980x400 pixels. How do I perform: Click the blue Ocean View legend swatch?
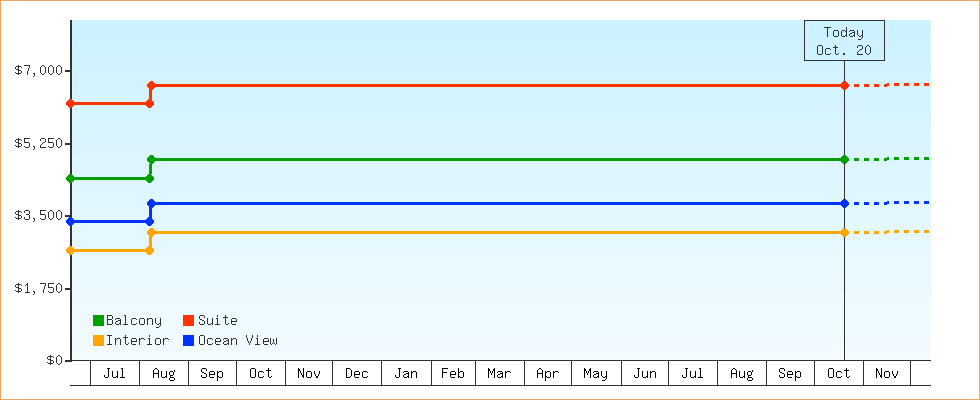pos(188,341)
